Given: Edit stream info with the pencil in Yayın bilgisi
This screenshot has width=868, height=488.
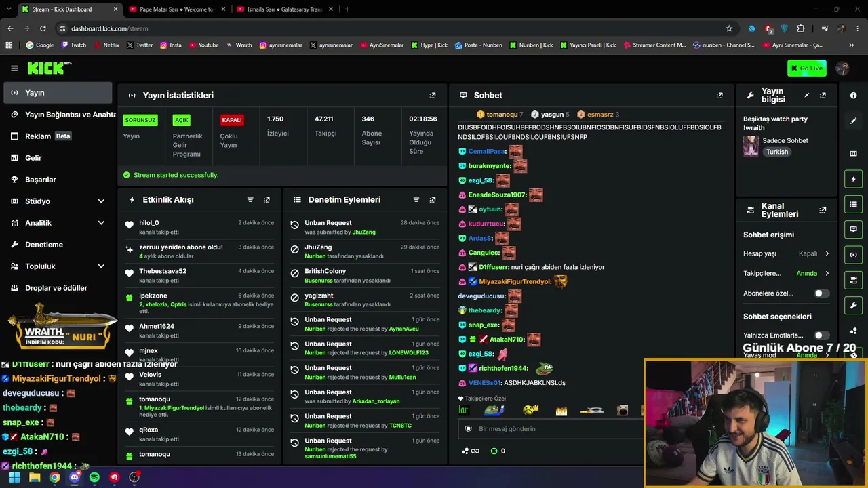Looking at the screenshot, I should (x=806, y=96).
